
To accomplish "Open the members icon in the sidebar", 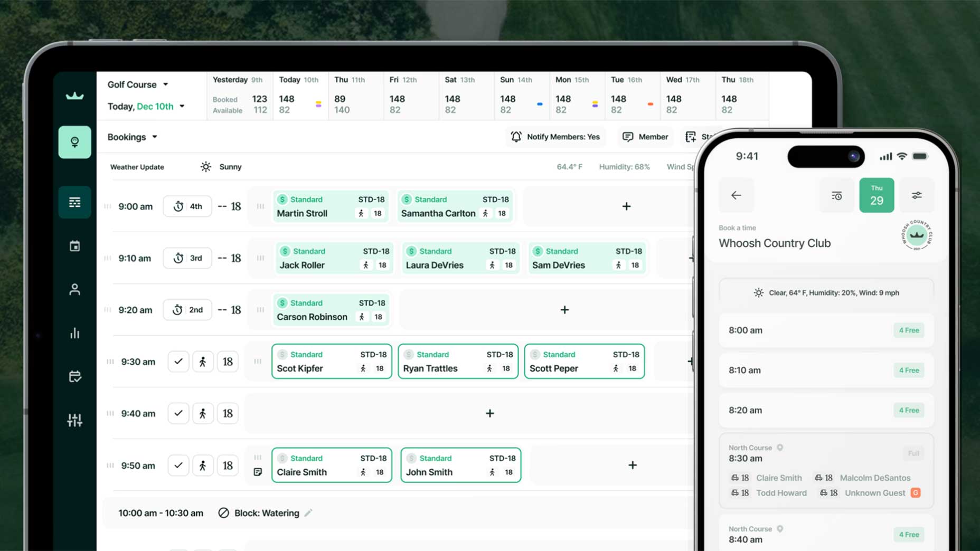I will pos(74,289).
